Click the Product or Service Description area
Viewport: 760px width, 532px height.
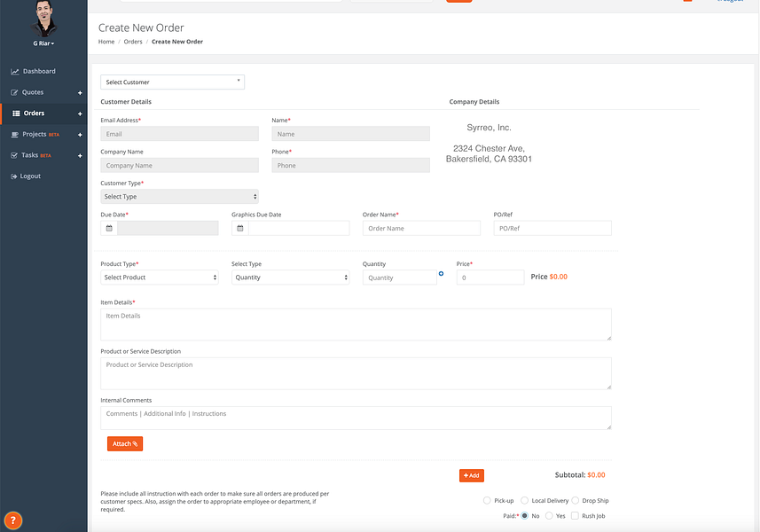coord(356,373)
